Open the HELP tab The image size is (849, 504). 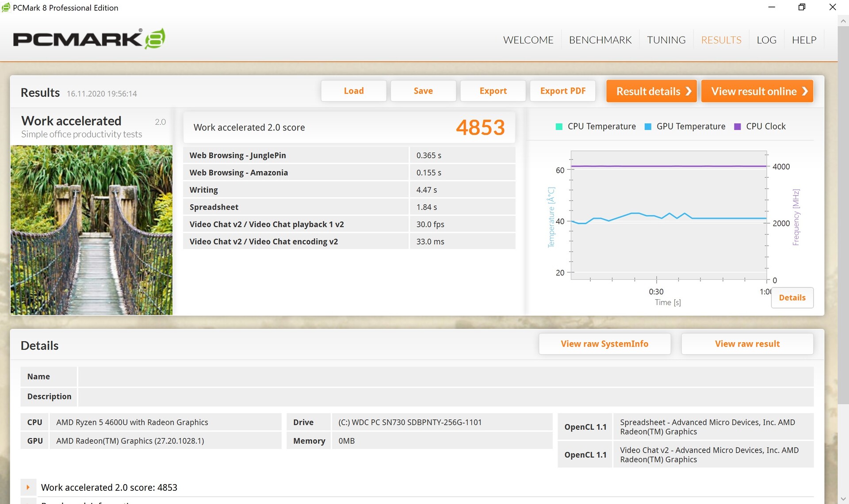pos(804,40)
